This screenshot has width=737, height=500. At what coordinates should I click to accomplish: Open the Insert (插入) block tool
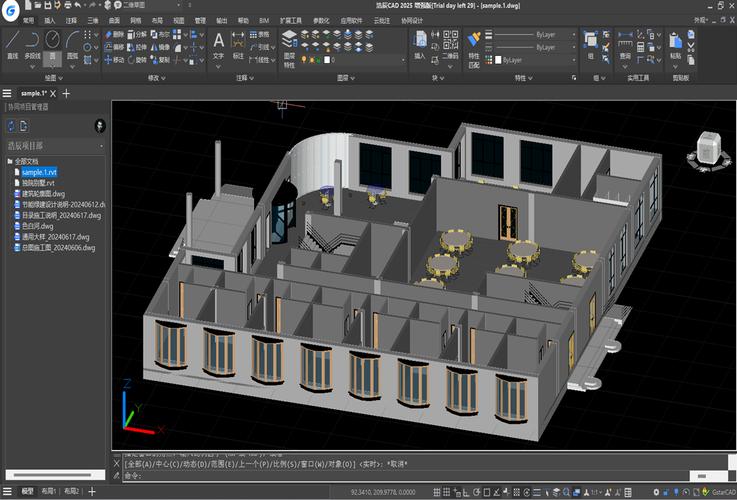[421, 44]
